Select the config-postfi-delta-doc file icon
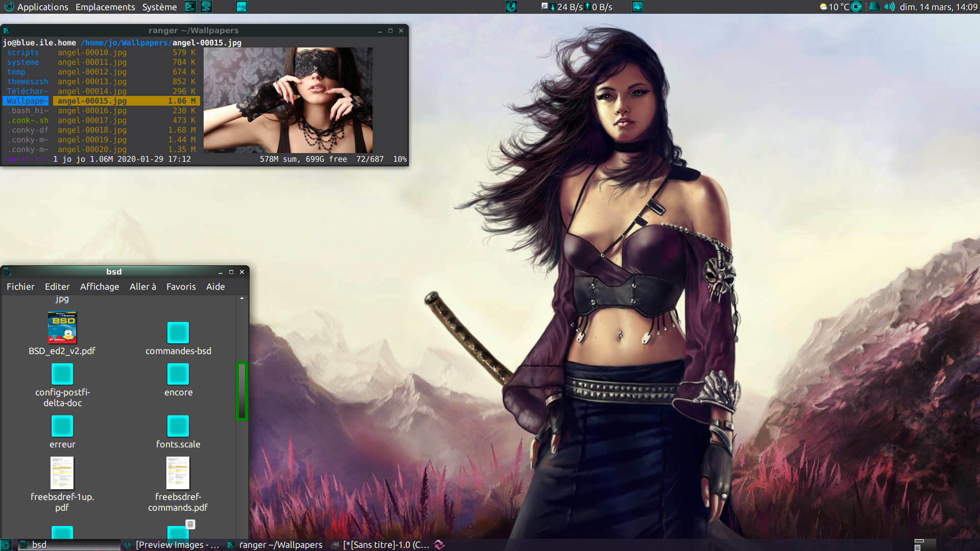Image resolution: width=980 pixels, height=551 pixels. [x=62, y=374]
